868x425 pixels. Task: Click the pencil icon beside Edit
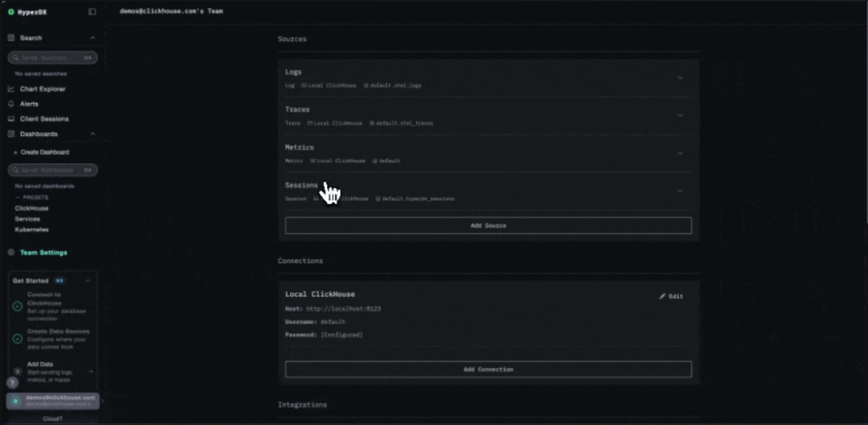(x=662, y=296)
